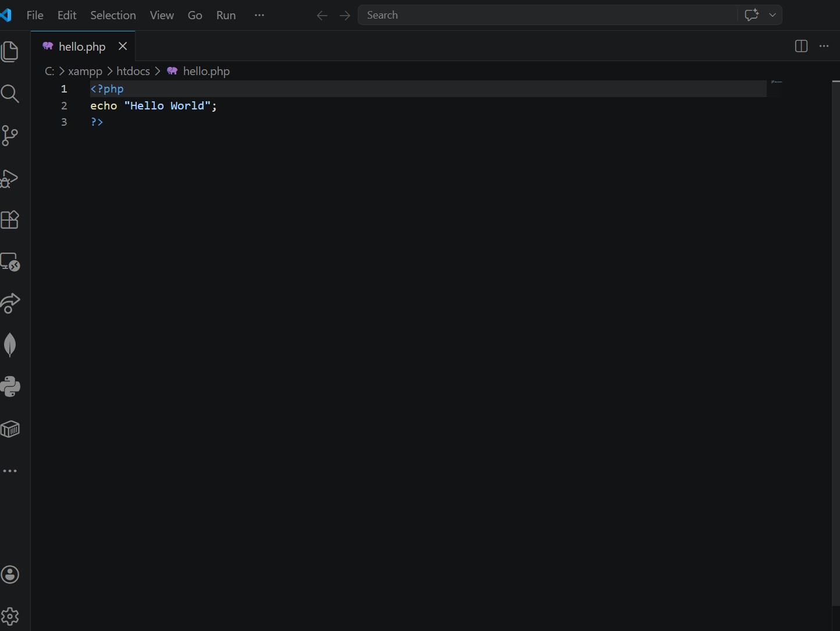The height and width of the screenshot is (631, 840).
Task: Open the Manage settings gear
Action: (x=10, y=616)
